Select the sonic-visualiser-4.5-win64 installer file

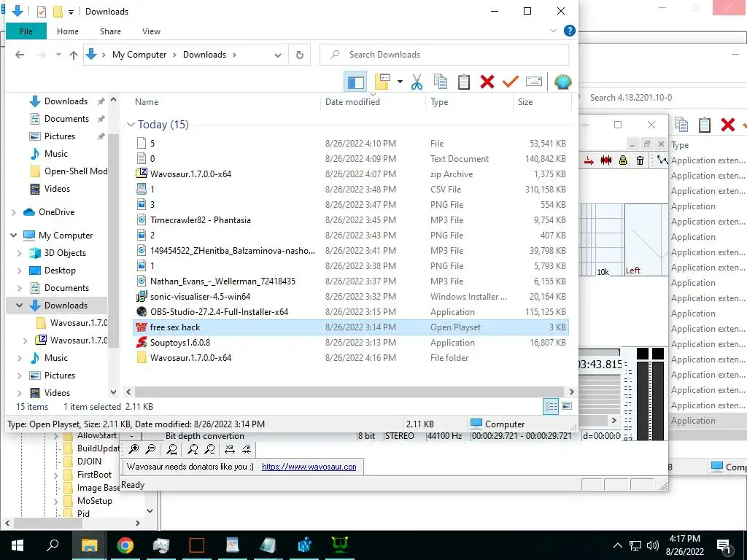coord(350,297)
